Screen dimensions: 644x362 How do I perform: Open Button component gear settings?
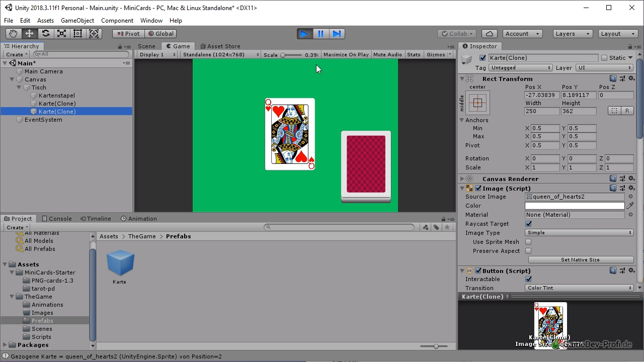point(631,270)
